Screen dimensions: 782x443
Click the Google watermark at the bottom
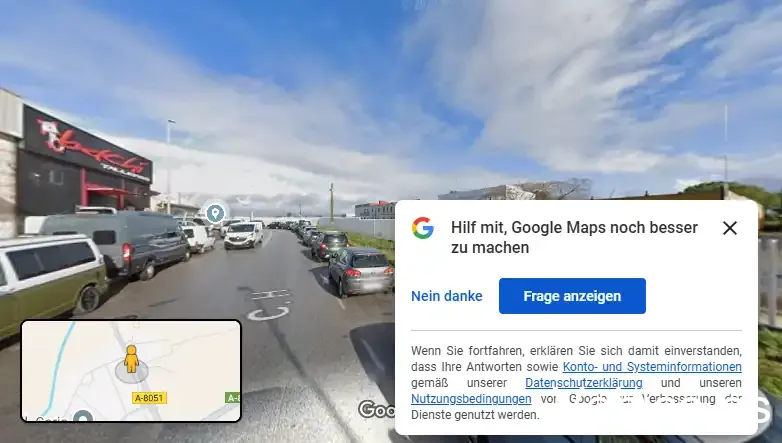pos(377,410)
